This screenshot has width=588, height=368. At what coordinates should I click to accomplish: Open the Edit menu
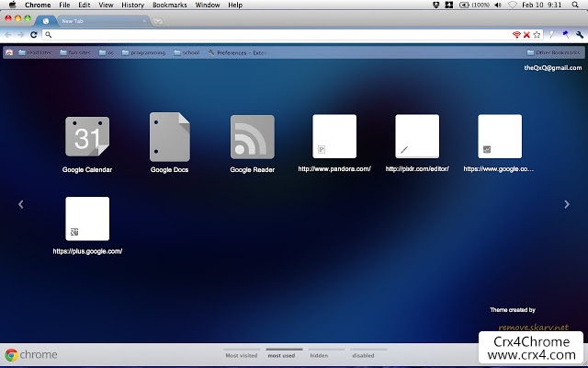(x=84, y=5)
